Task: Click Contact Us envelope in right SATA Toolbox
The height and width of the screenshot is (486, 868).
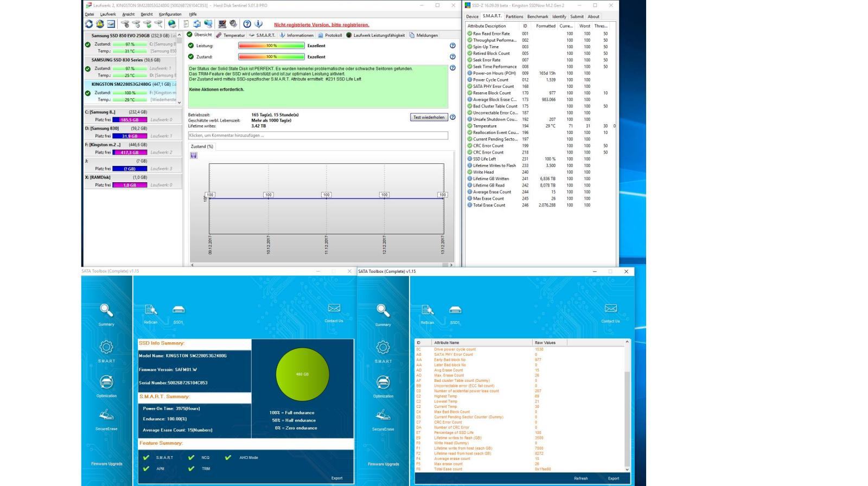Action: 610,312
